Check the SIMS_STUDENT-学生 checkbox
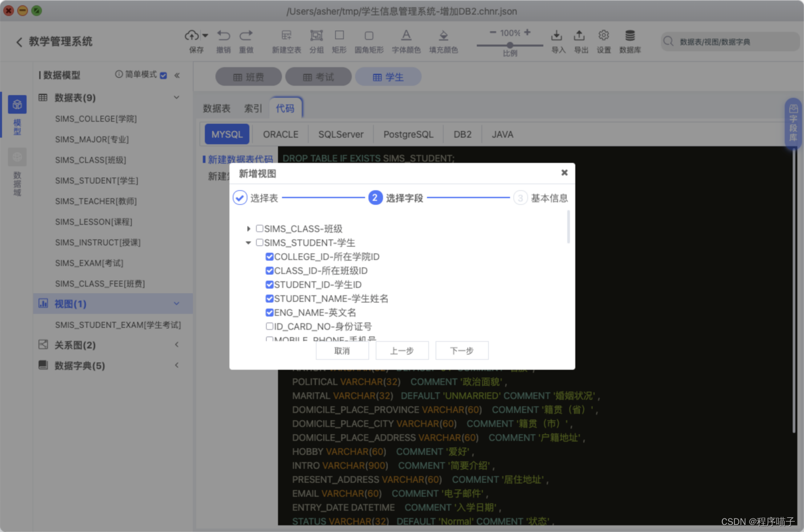Screen dimensions: 804x532 pyautogui.click(x=260, y=243)
